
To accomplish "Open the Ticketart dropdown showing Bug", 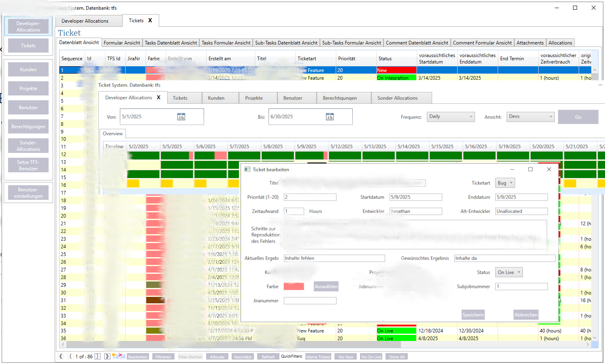I will point(505,183).
